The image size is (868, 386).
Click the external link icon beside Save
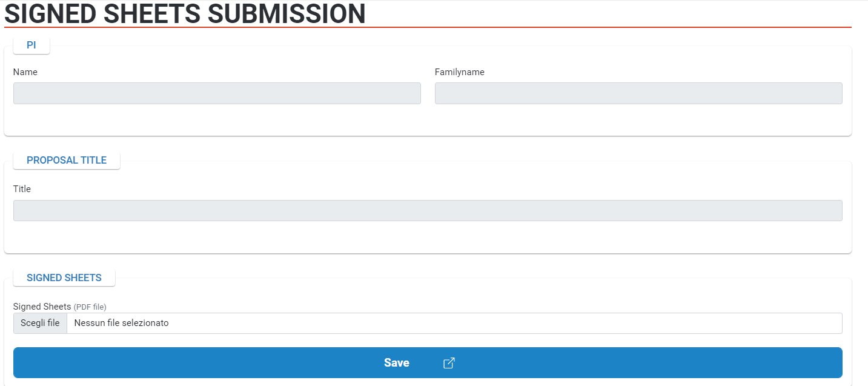449,363
